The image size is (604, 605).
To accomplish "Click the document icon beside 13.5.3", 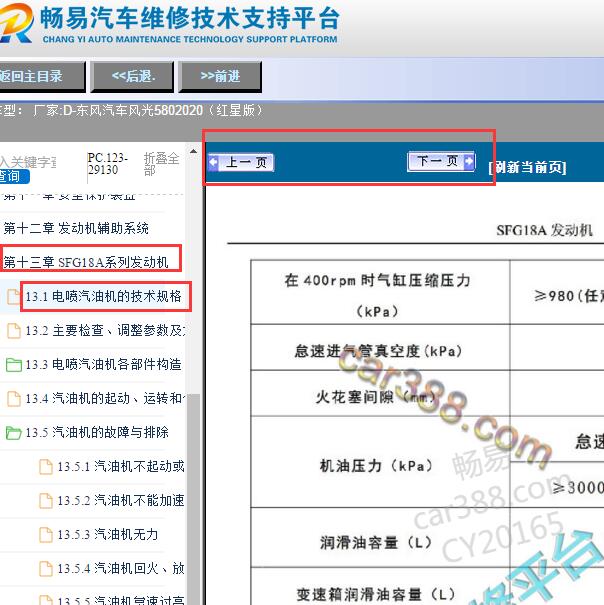I will coord(46,535).
